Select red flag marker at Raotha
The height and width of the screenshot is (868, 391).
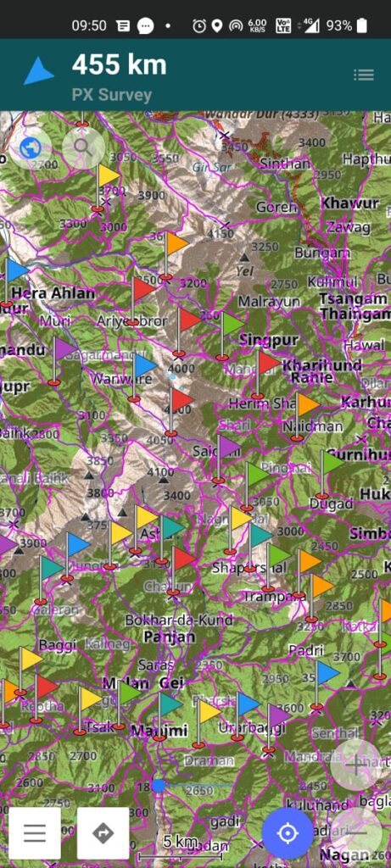(44, 698)
